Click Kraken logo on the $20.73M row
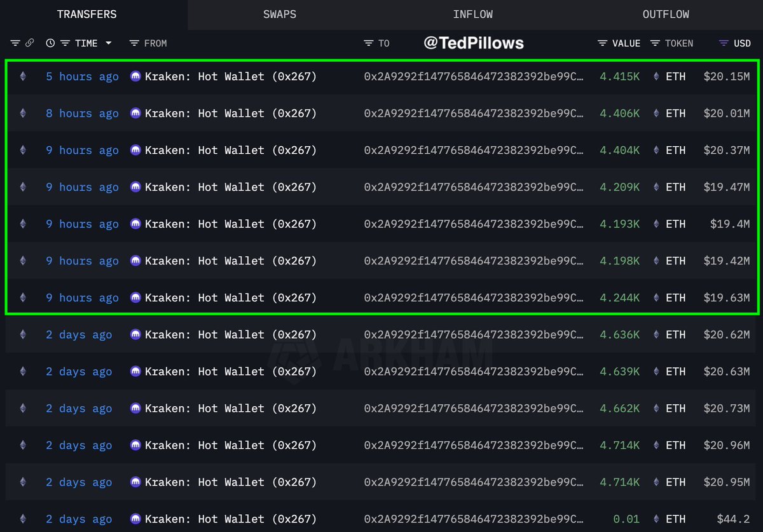The height and width of the screenshot is (532, 763). 135,408
